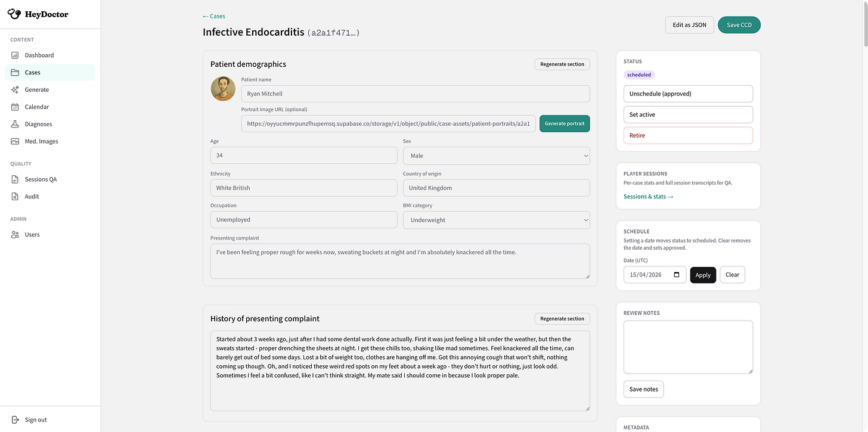
Task: Open Sessions QA document icon
Action: click(15, 179)
